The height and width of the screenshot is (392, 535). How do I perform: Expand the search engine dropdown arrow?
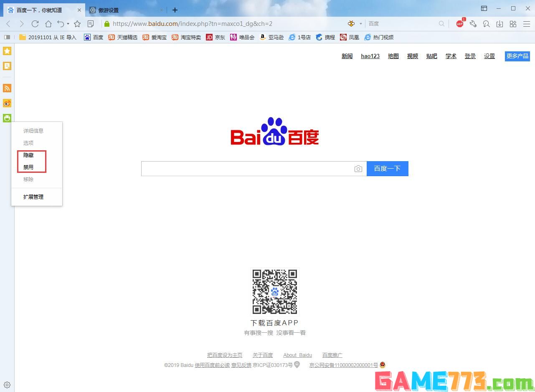point(361,24)
